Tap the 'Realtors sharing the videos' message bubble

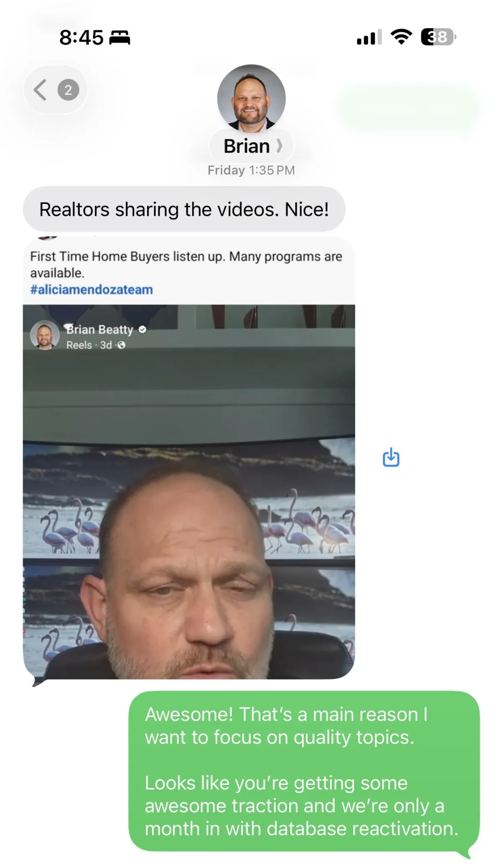184,209
